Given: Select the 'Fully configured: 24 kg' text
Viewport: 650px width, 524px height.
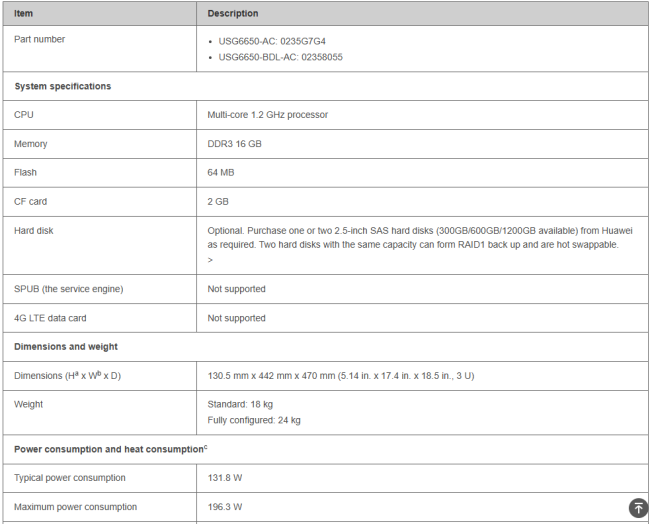Looking at the screenshot, I should click(x=254, y=420).
